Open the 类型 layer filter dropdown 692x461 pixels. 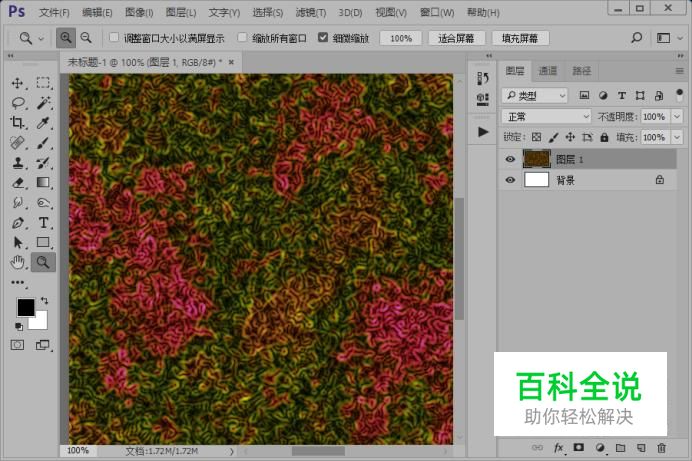[x=534, y=95]
